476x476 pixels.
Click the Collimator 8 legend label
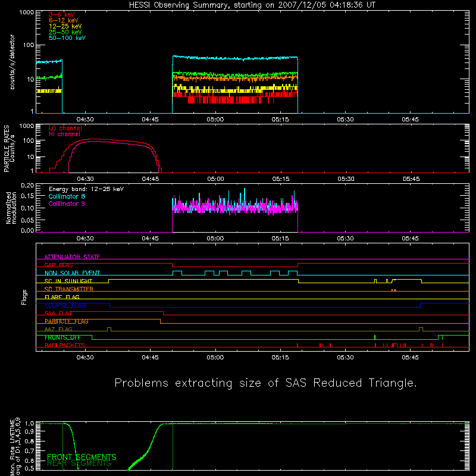[x=67, y=196]
